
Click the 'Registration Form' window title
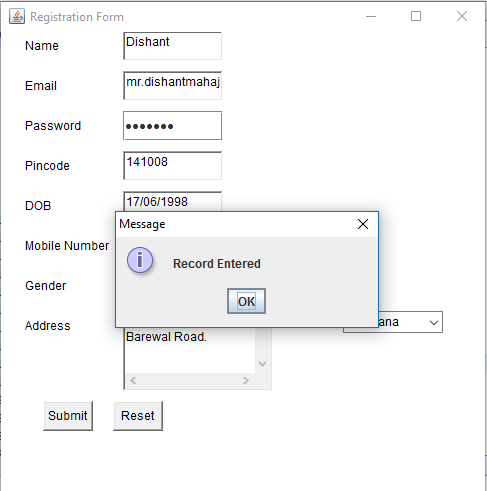(77, 17)
